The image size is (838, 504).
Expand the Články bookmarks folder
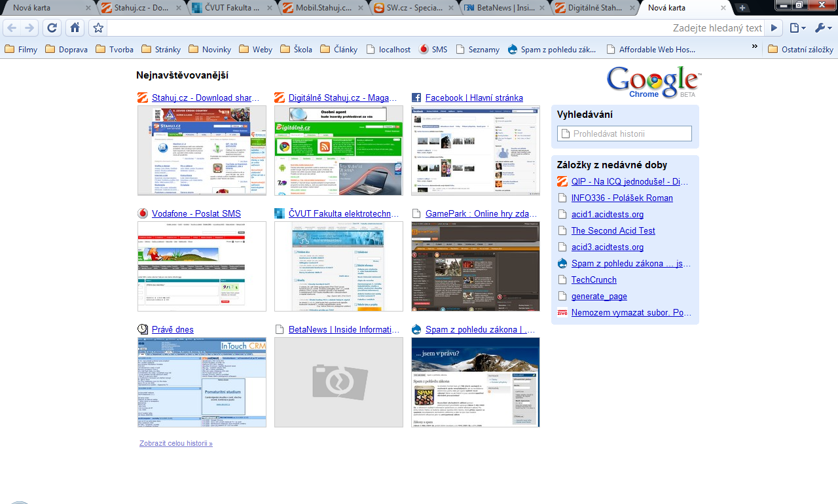coord(338,49)
